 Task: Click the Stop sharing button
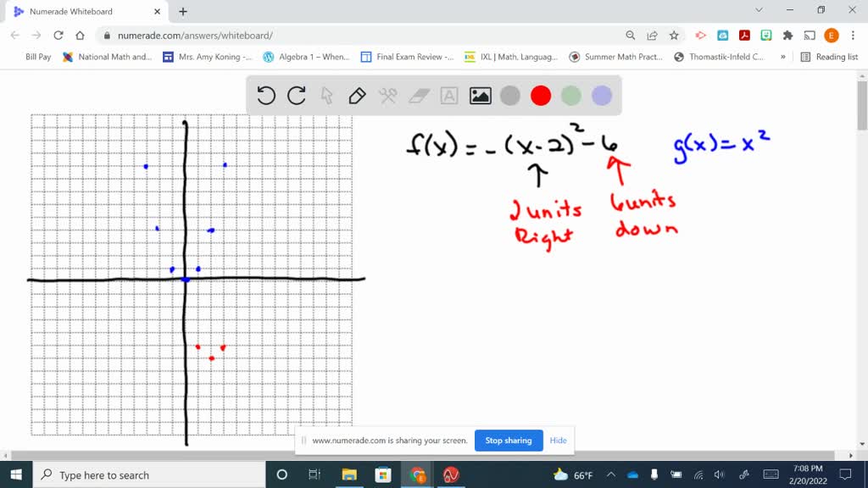click(509, 441)
